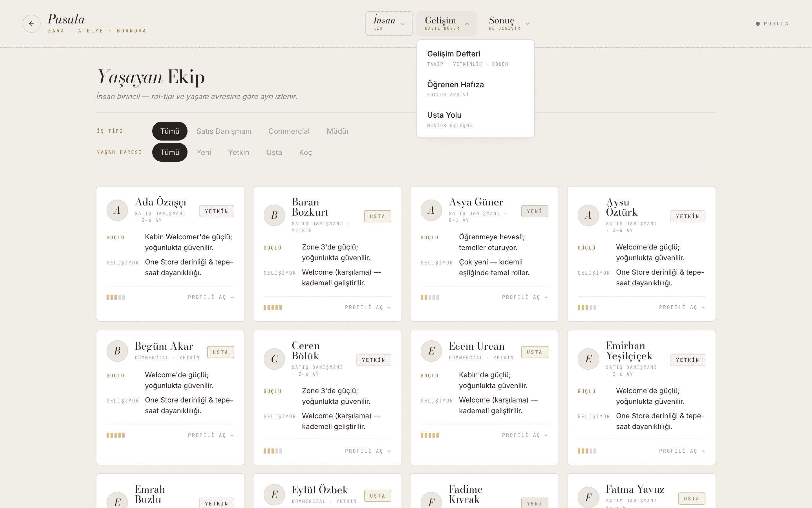Select Tümü in the Yaşam Evresi filter
Screen dimensions: 812x508
click(170, 152)
